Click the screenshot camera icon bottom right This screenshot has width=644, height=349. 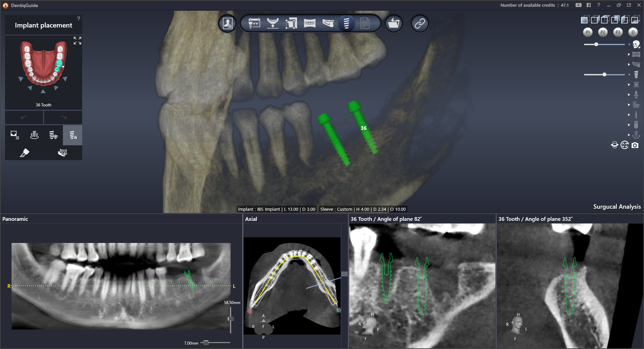pos(636,146)
